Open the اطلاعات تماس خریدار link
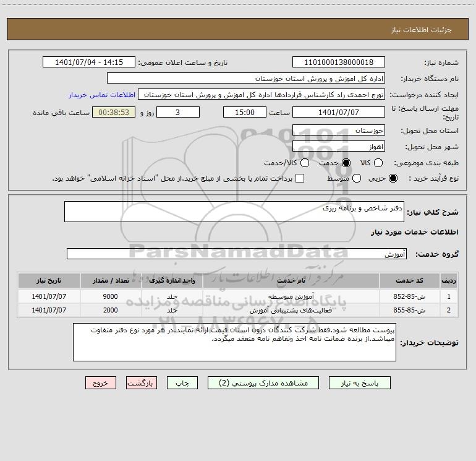Viewport: 476px width, 461px height. tap(102, 95)
